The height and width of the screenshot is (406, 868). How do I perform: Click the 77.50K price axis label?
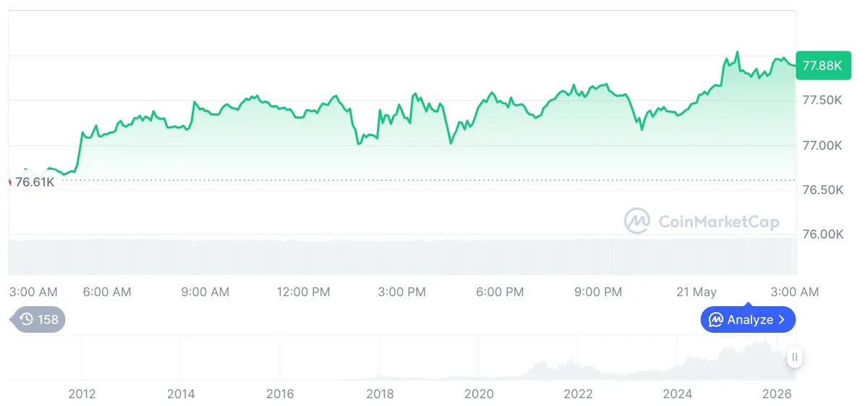click(822, 100)
